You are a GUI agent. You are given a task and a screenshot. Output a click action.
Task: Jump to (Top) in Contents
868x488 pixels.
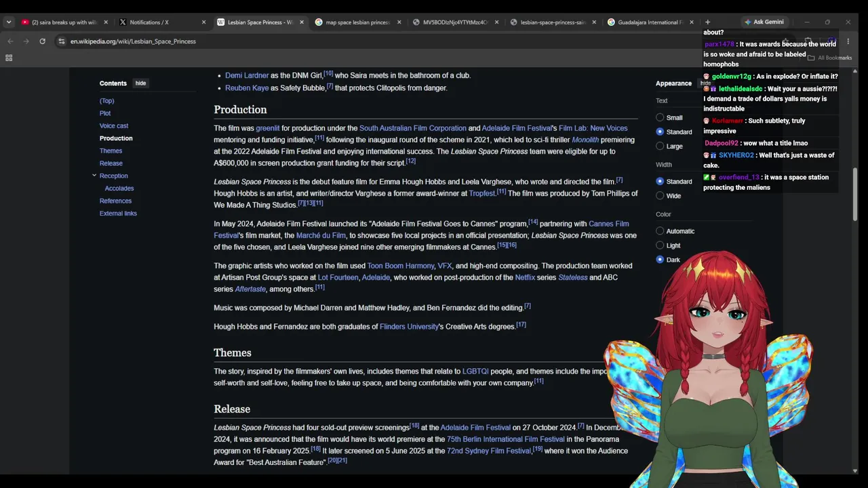pos(106,101)
